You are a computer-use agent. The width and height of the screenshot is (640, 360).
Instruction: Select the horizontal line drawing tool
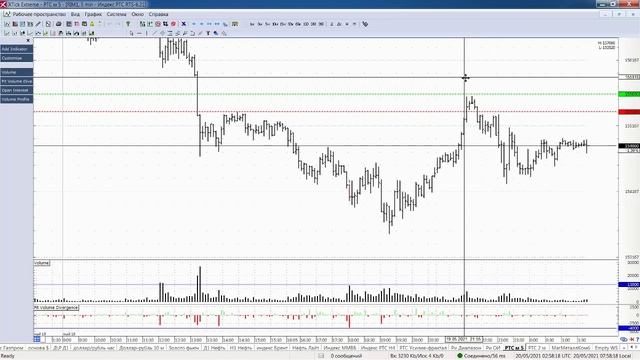[x=139, y=33]
